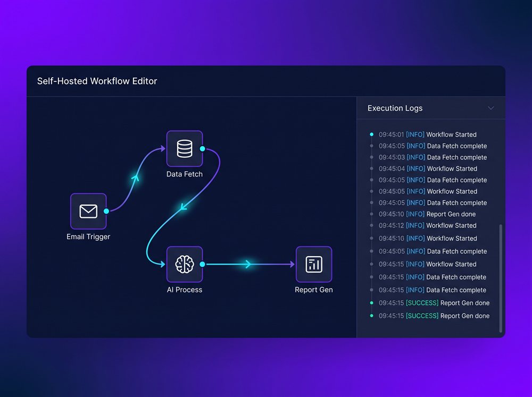Viewport: 532px width, 397px height.
Task: Click the arrow marker between Data Fetch and AI Process
Action: (x=184, y=207)
